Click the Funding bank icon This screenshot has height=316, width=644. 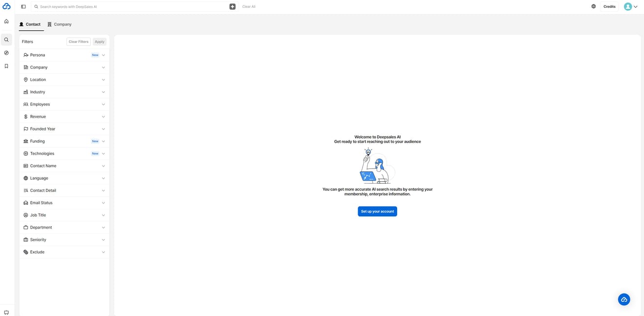pyautogui.click(x=26, y=141)
